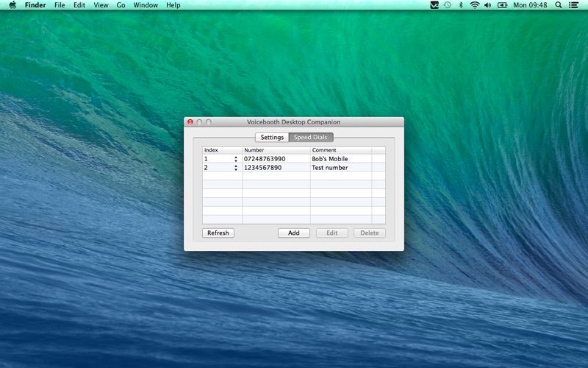
Task: Open Spotlight search
Action: pos(559,5)
